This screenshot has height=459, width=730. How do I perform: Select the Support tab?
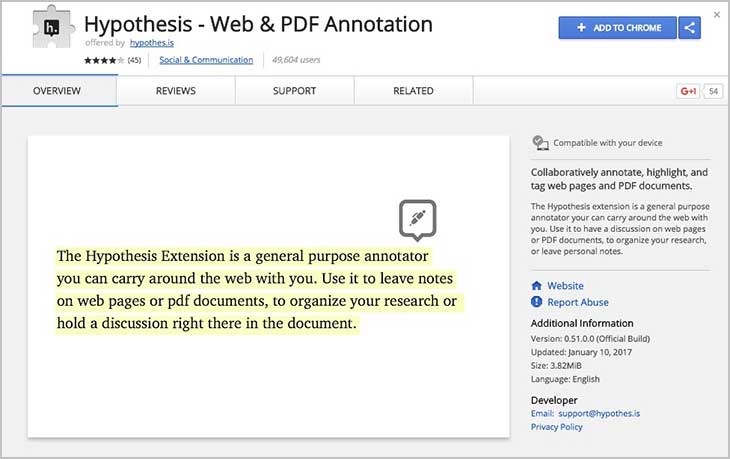point(294,91)
